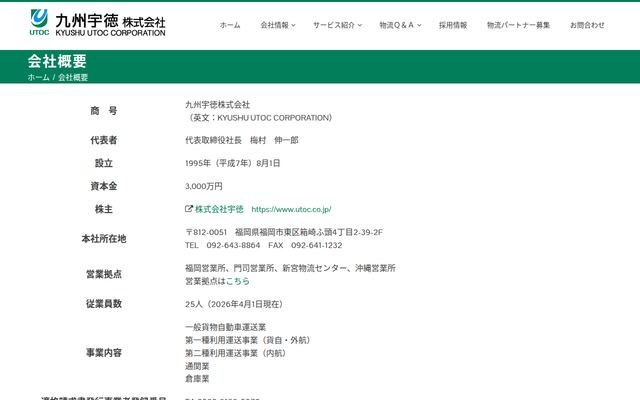This screenshot has width=640, height=400.
Task: Click the 1995年（平成7年）8月1日 date text
Action: click(x=233, y=163)
